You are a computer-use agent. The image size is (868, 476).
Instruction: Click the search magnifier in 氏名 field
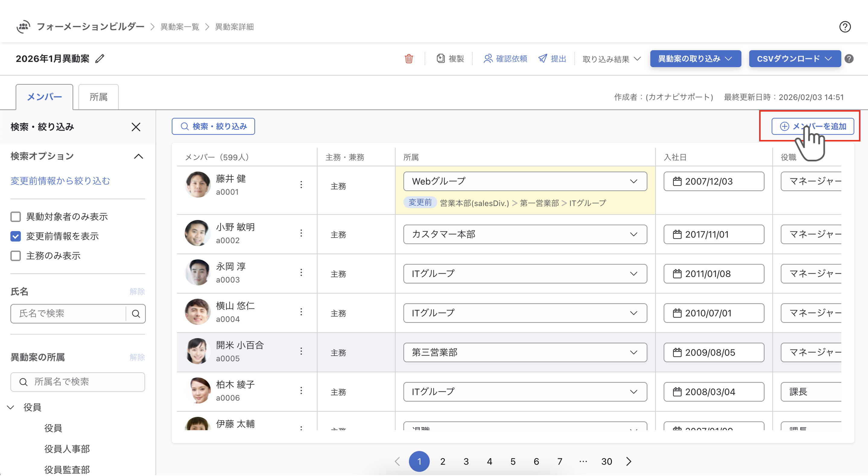coord(136,314)
